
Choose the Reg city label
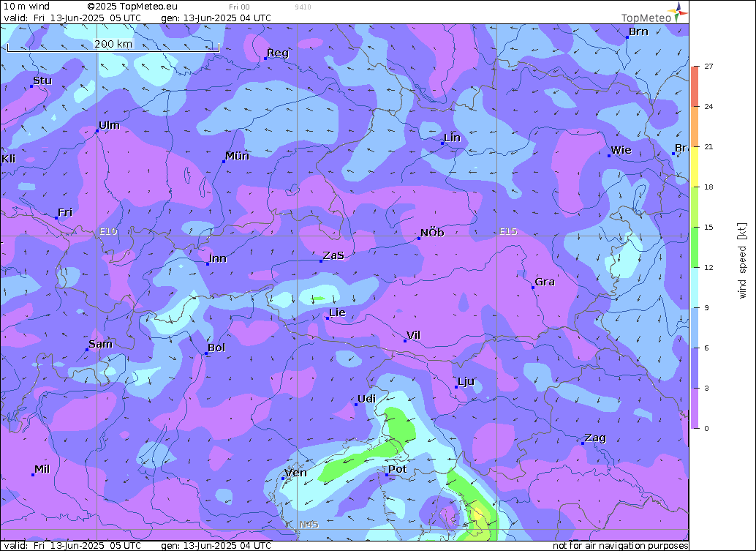click(x=278, y=53)
